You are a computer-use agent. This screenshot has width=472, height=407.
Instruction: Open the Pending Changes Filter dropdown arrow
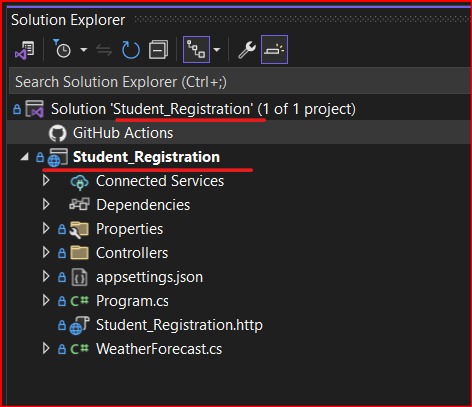click(x=84, y=50)
